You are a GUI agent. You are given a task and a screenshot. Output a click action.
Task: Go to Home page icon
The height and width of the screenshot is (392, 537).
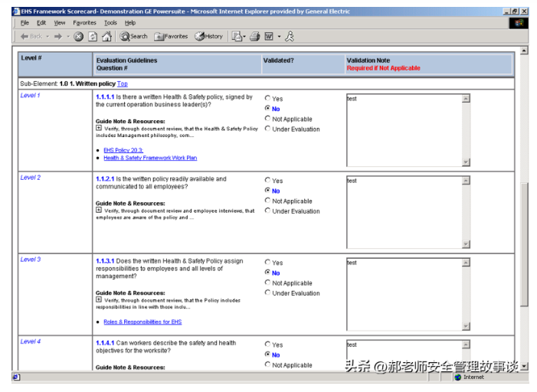106,36
